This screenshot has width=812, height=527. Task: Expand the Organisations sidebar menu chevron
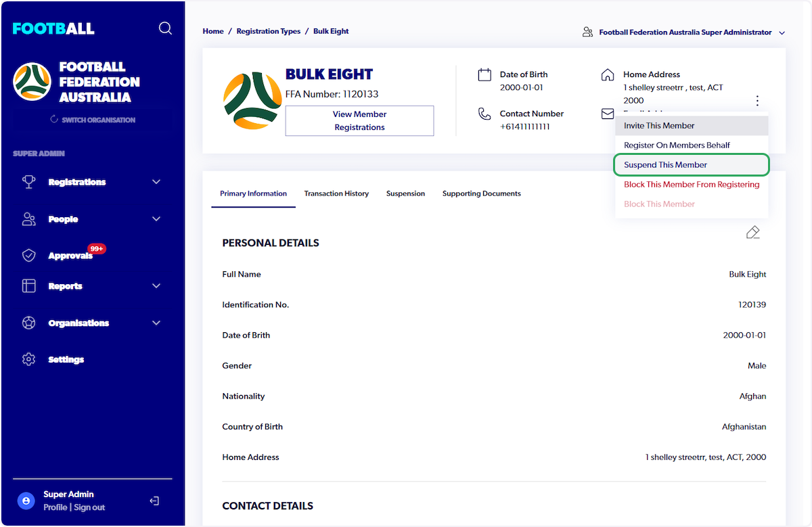(156, 323)
